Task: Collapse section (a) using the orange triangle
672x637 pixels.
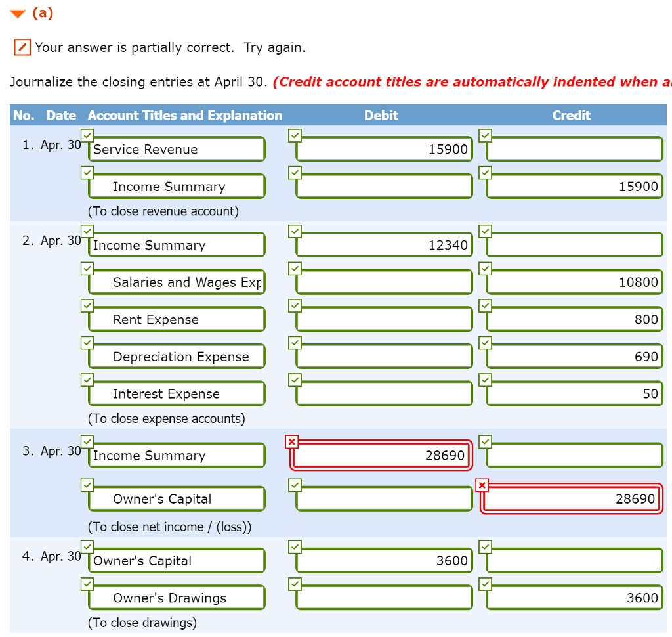Action: pyautogui.click(x=17, y=12)
